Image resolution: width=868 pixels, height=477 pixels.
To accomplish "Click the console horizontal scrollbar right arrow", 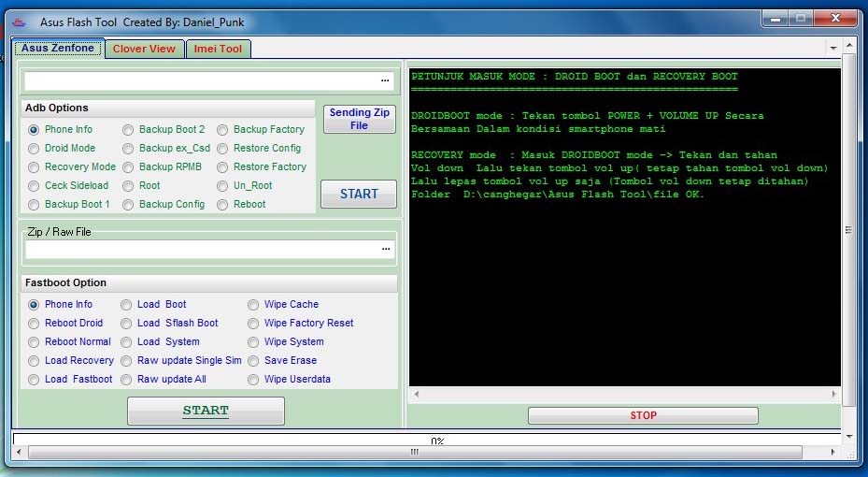I will click(833, 395).
